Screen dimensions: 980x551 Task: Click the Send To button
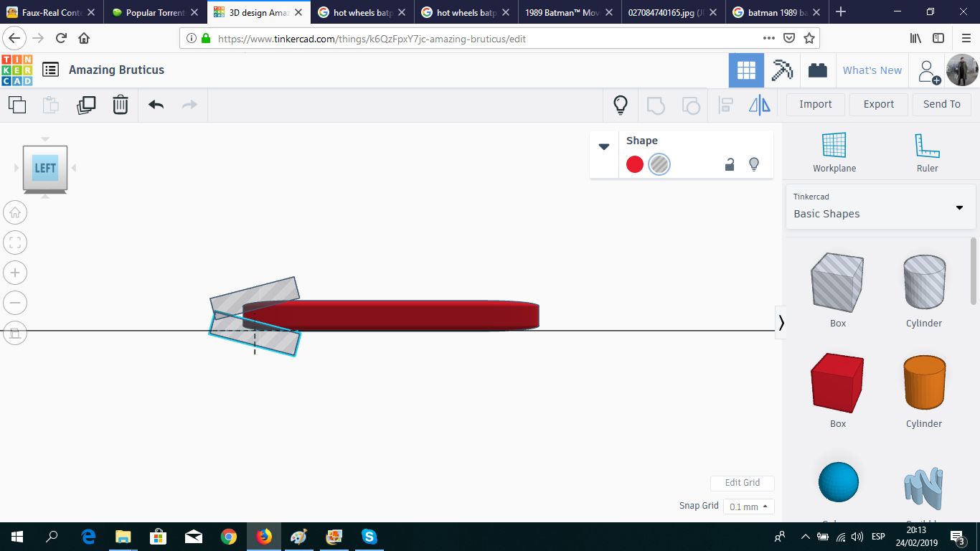[942, 105]
